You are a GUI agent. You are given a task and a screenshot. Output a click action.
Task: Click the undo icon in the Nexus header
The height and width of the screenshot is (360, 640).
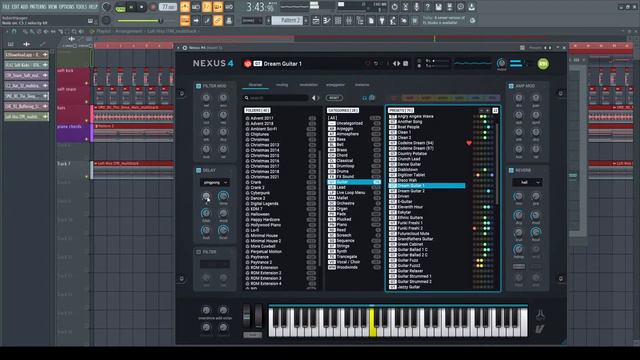pyautogui.click(x=376, y=64)
